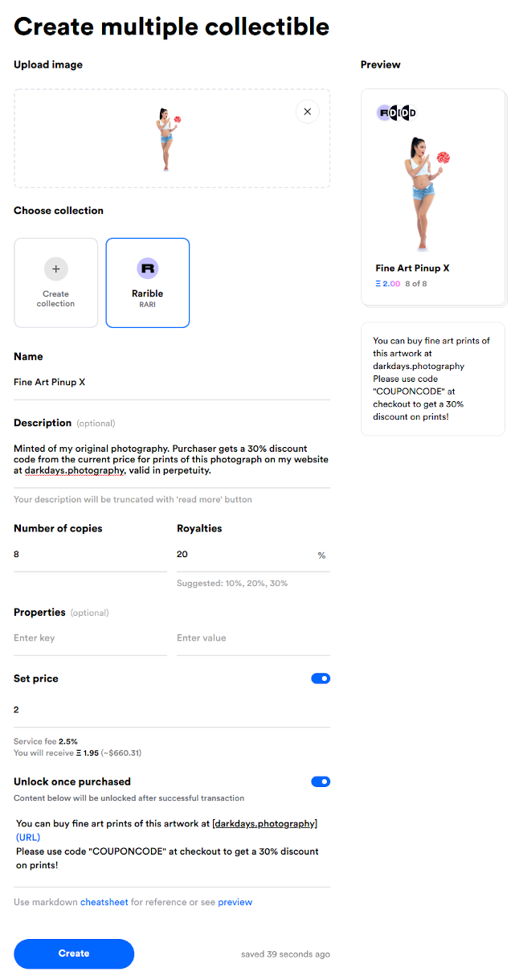515x980 pixels.
Task: Select the Rarible RARI collection logo
Action: click(x=148, y=269)
